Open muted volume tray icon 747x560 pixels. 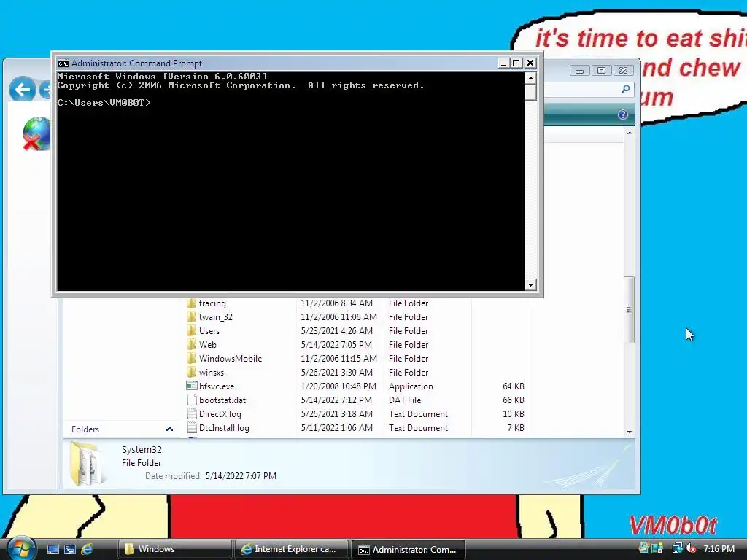(691, 548)
